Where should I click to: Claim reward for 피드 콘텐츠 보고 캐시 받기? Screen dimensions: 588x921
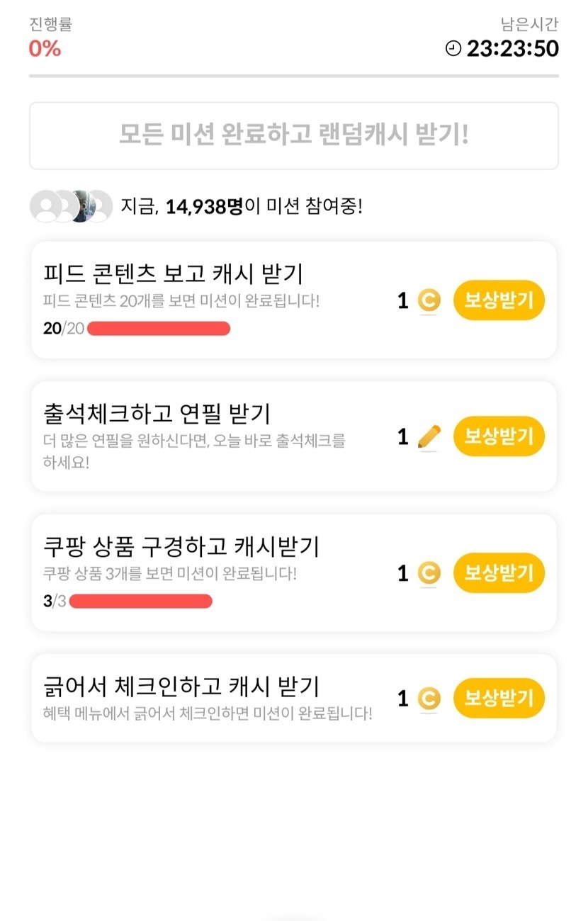click(499, 300)
